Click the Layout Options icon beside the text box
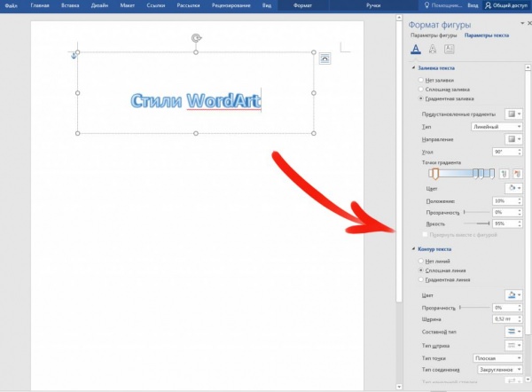532x392 pixels. (x=325, y=59)
